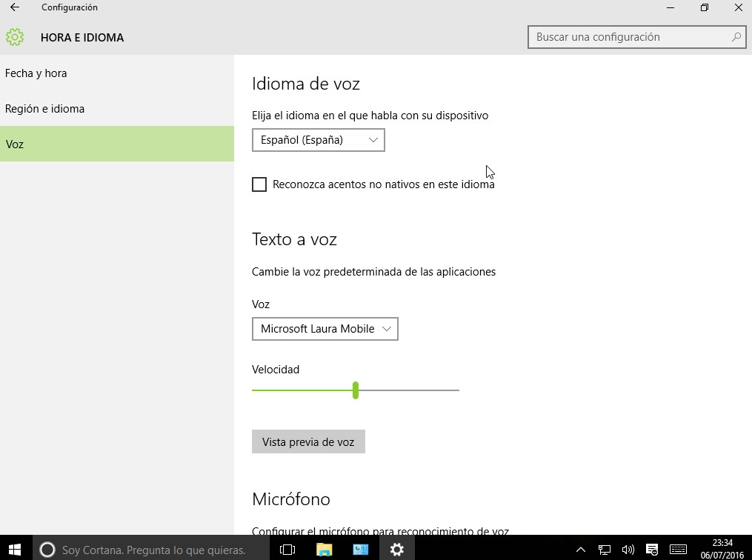Image resolution: width=752 pixels, height=560 pixels.
Task: Open the touch keyboard from the tray
Action: tap(677, 550)
